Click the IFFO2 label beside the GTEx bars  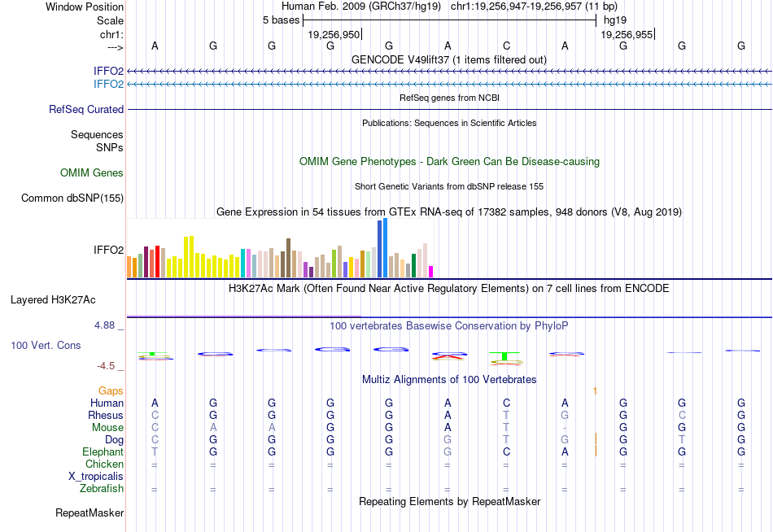[108, 250]
